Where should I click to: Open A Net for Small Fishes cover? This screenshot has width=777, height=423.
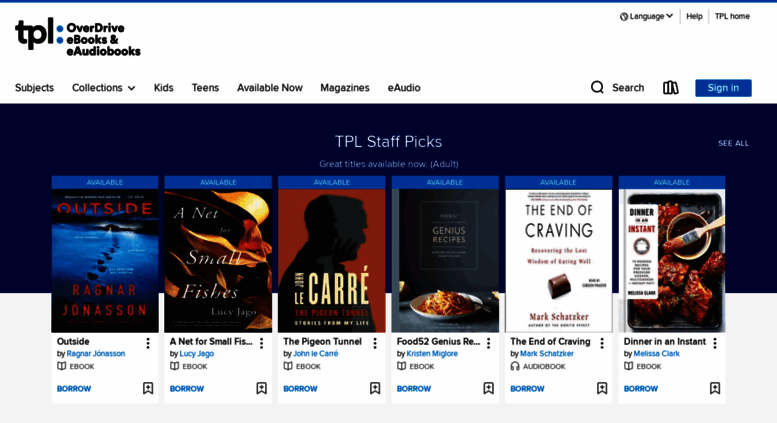coord(218,261)
